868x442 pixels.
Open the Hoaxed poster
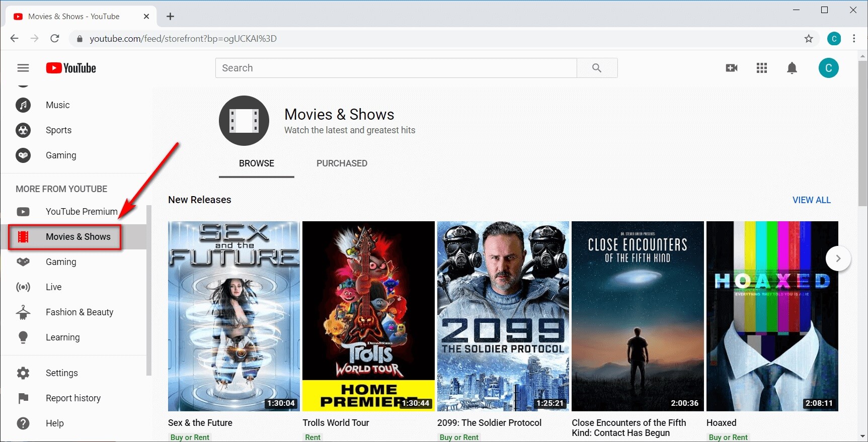click(772, 316)
